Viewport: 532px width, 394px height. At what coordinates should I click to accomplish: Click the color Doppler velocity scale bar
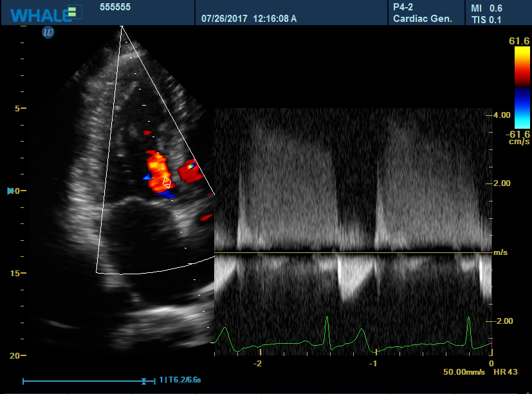click(522, 88)
